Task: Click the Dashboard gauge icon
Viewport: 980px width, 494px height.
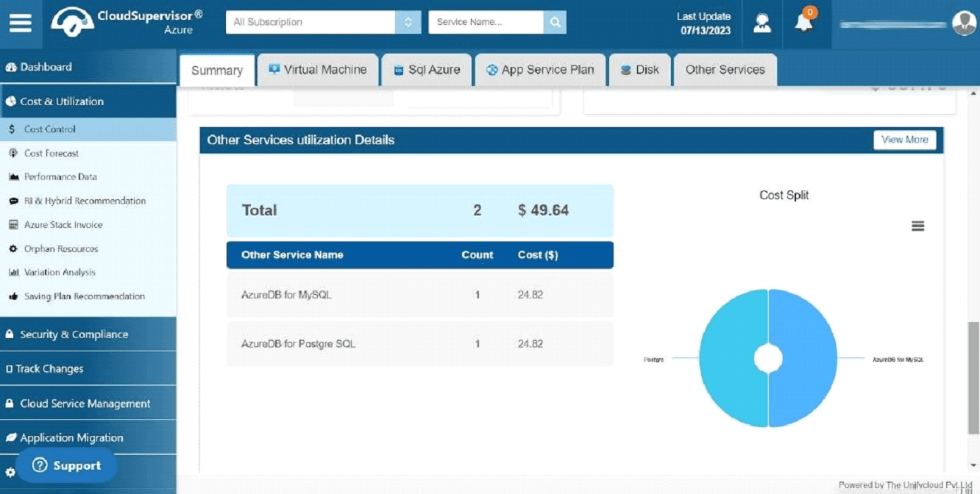Action: [11, 68]
